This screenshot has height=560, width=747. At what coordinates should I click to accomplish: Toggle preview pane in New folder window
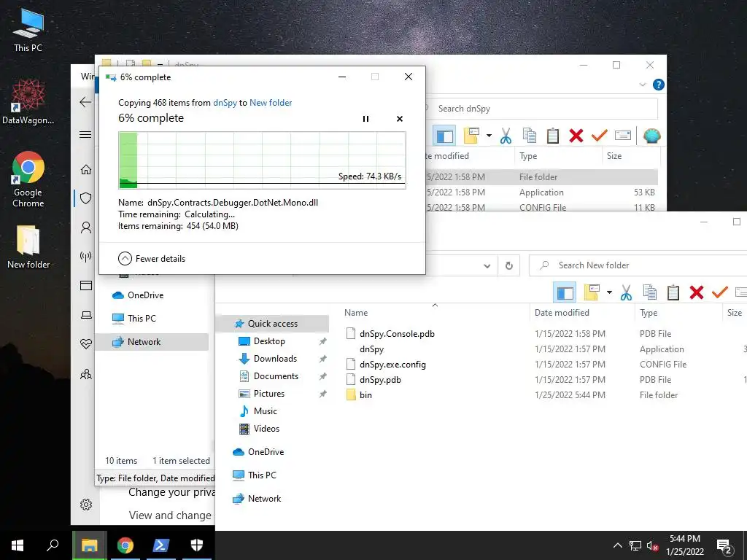point(565,292)
